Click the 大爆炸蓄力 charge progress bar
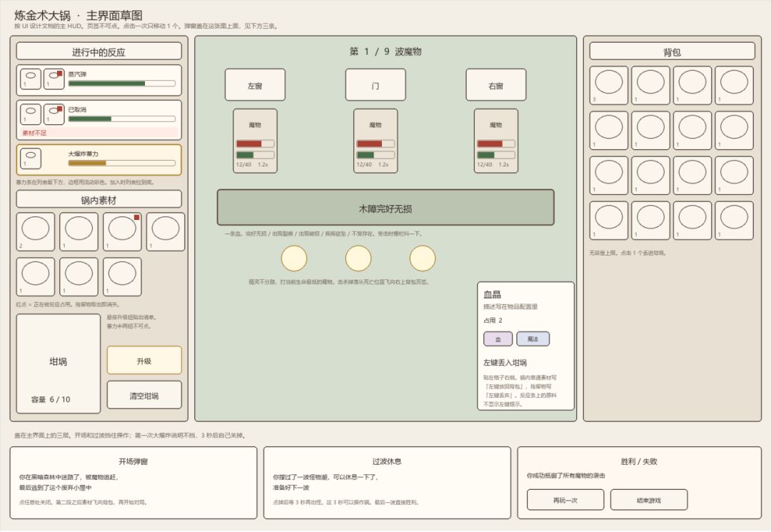This screenshot has width=771, height=532. [x=122, y=164]
